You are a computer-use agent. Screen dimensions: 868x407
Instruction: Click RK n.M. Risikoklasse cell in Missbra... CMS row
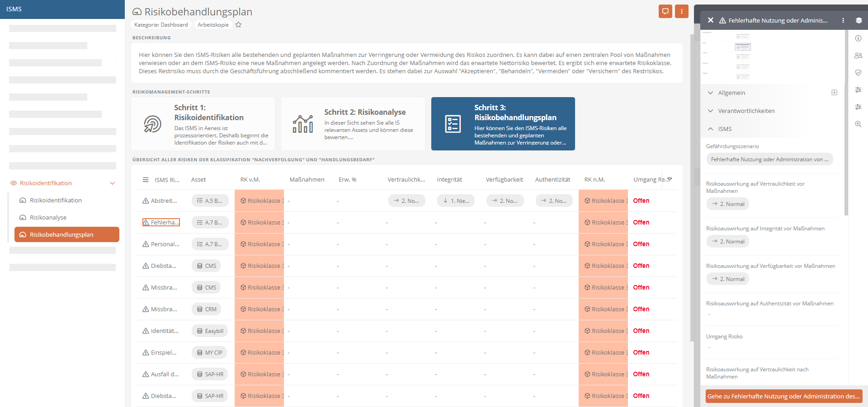604,287
